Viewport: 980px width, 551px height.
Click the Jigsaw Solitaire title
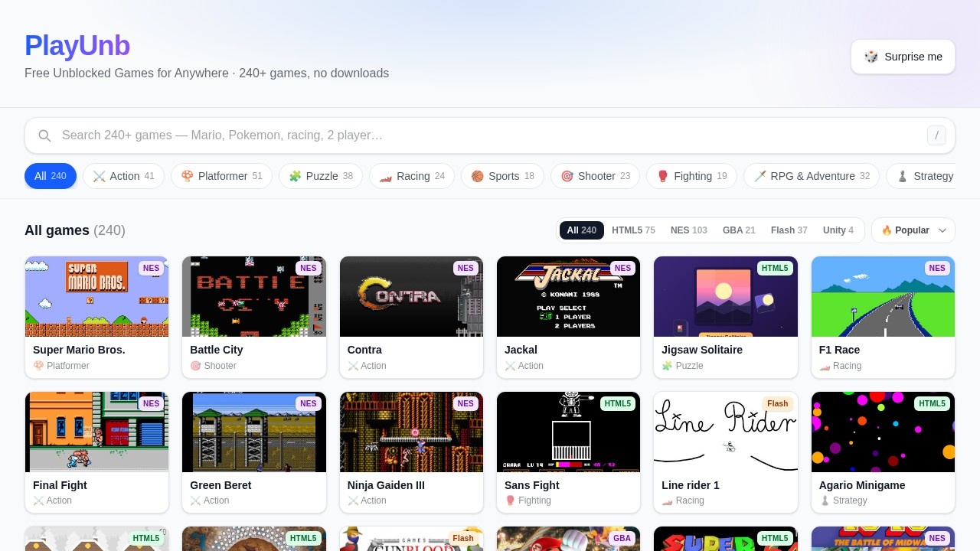(702, 350)
